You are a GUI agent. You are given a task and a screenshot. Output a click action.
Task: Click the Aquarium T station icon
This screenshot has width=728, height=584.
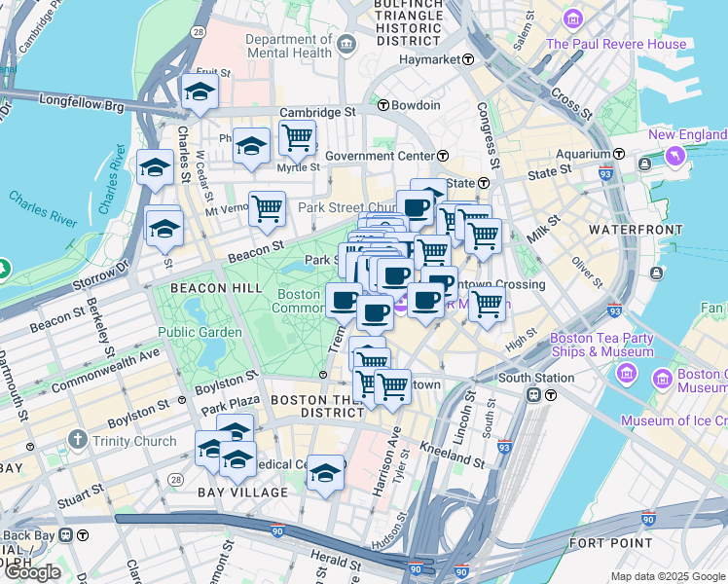(619, 154)
